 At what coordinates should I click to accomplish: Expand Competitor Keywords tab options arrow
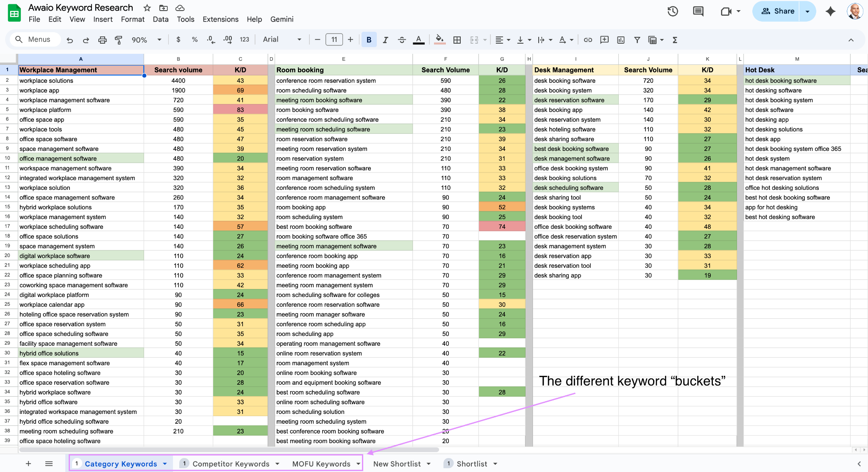(277, 464)
